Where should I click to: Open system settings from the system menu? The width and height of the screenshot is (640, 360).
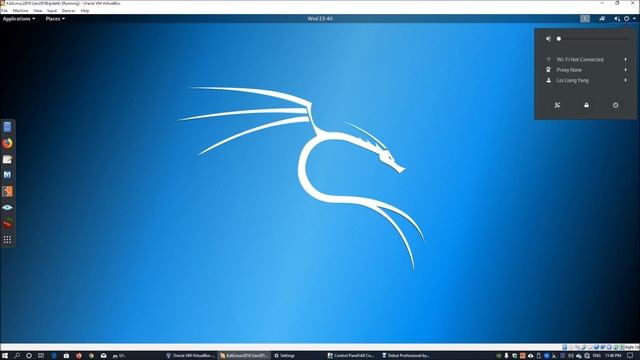[557, 105]
